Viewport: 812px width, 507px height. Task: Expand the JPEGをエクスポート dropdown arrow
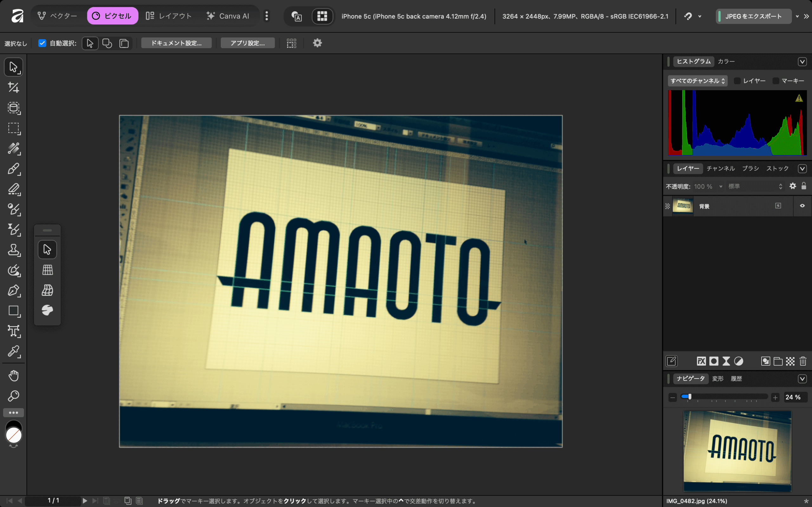[797, 16]
